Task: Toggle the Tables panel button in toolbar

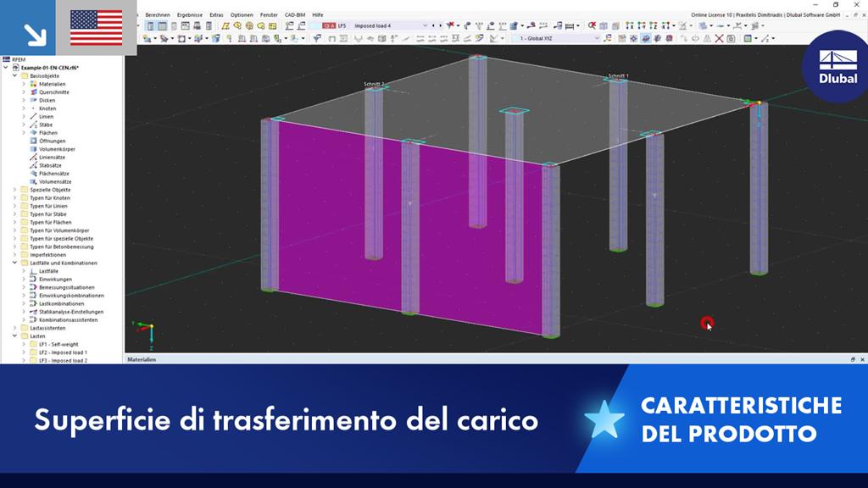Action: (162, 25)
